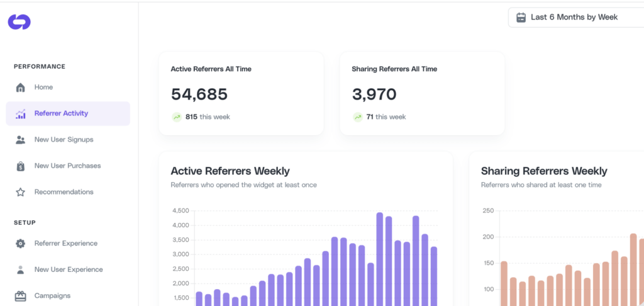The width and height of the screenshot is (644, 306).
Task: Click 'Referrers who opened the widget at least once'
Action: (243, 185)
